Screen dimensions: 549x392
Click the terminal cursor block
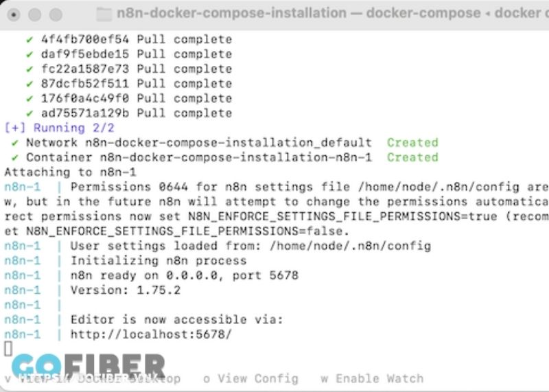click(x=8, y=349)
